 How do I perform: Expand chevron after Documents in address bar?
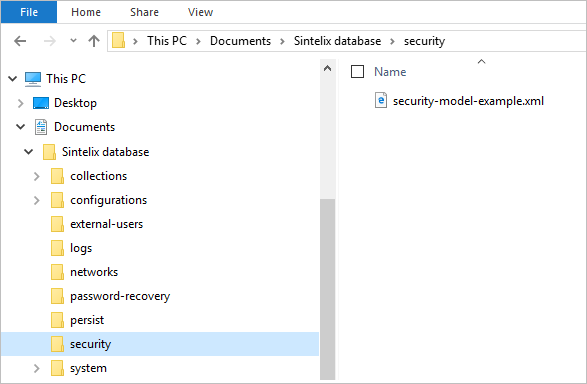click(283, 41)
